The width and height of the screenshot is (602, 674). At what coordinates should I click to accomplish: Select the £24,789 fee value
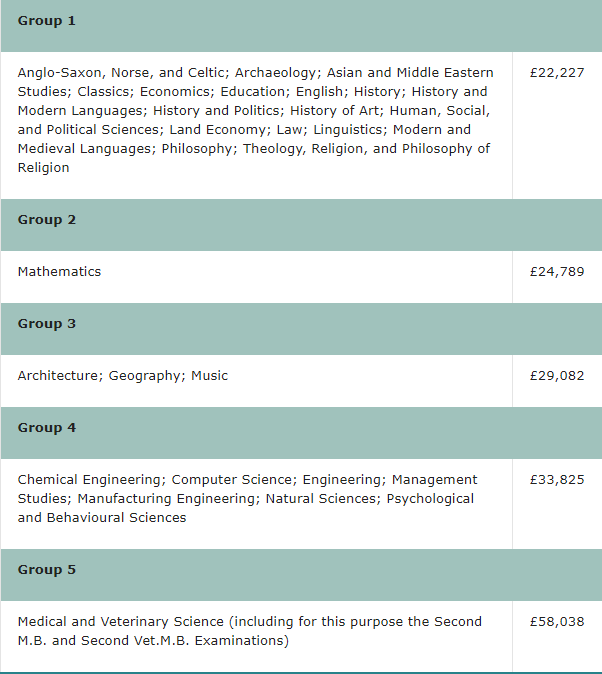point(557,272)
